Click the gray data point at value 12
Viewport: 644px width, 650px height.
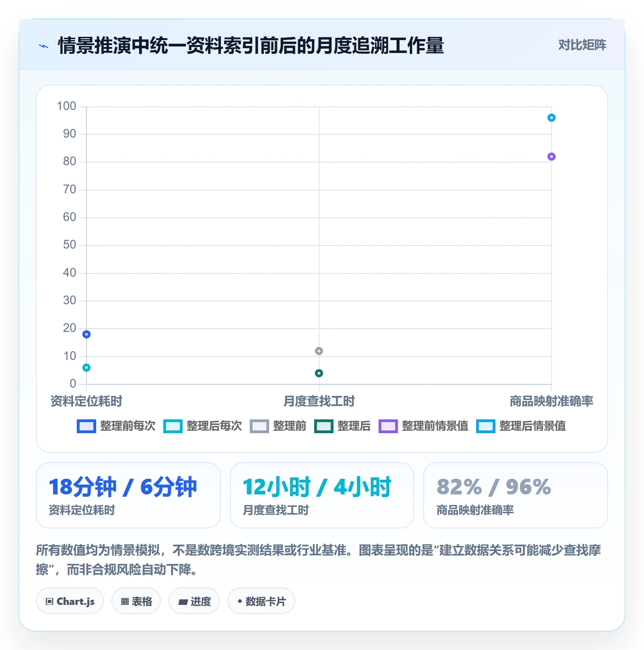tap(319, 351)
